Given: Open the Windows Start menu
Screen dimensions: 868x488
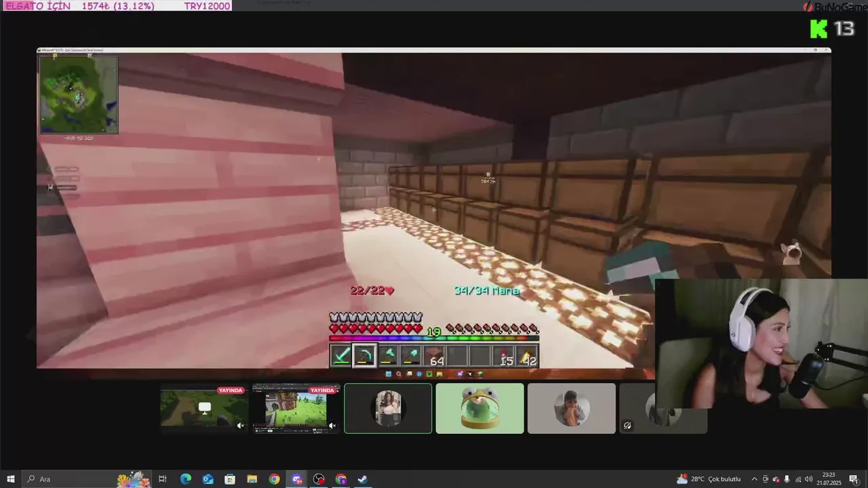Looking at the screenshot, I should pyautogui.click(x=11, y=479).
